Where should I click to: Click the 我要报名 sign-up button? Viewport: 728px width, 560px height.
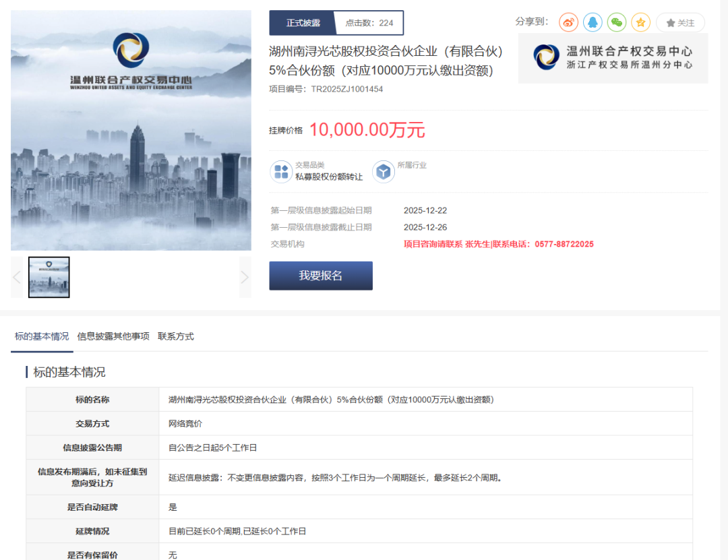tap(321, 276)
